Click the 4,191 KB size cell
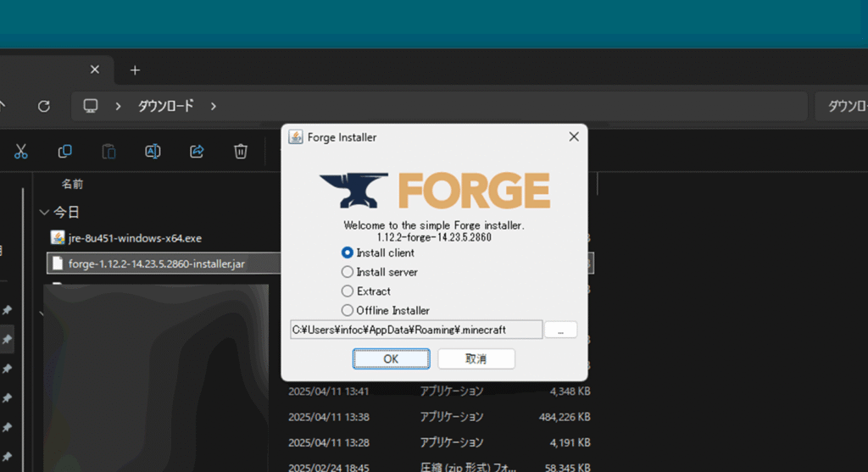Image resolution: width=868 pixels, height=472 pixels. [570, 442]
